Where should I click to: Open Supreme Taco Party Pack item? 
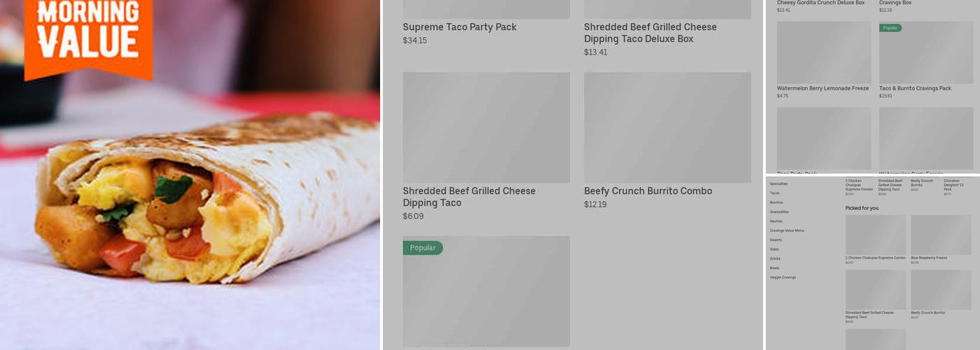[459, 27]
